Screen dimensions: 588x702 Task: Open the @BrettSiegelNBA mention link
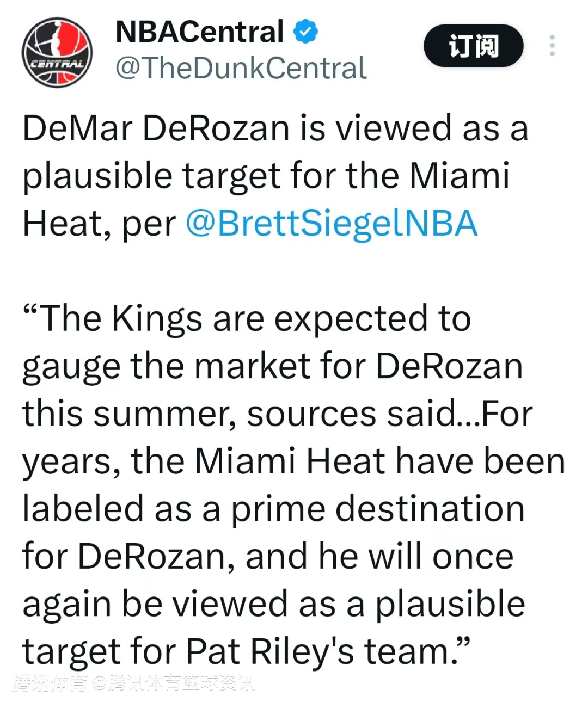click(332, 224)
